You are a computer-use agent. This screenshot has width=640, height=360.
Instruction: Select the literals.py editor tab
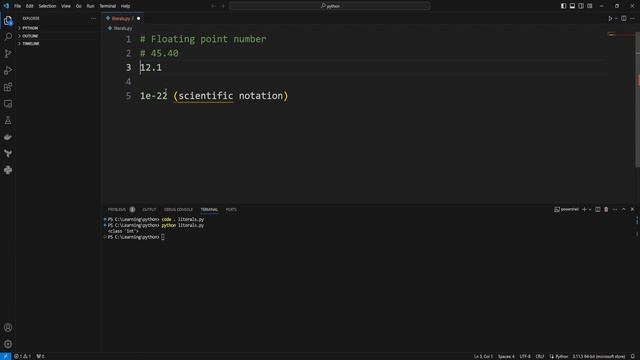[x=122, y=18]
